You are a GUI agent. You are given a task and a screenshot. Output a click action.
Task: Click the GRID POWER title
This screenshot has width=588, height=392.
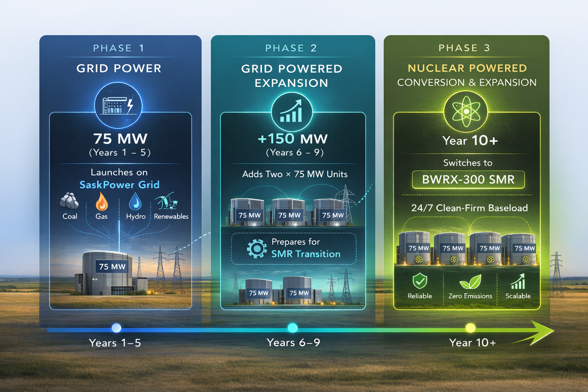[119, 69]
